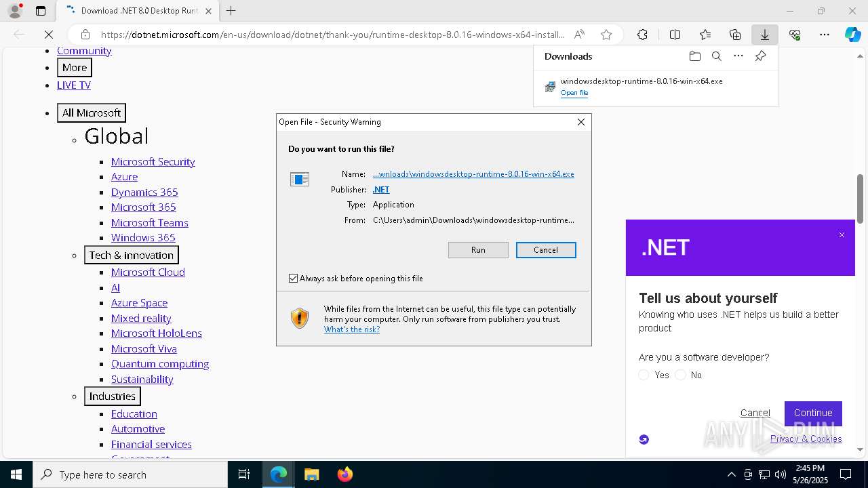Open a new browser tab

point(231,11)
